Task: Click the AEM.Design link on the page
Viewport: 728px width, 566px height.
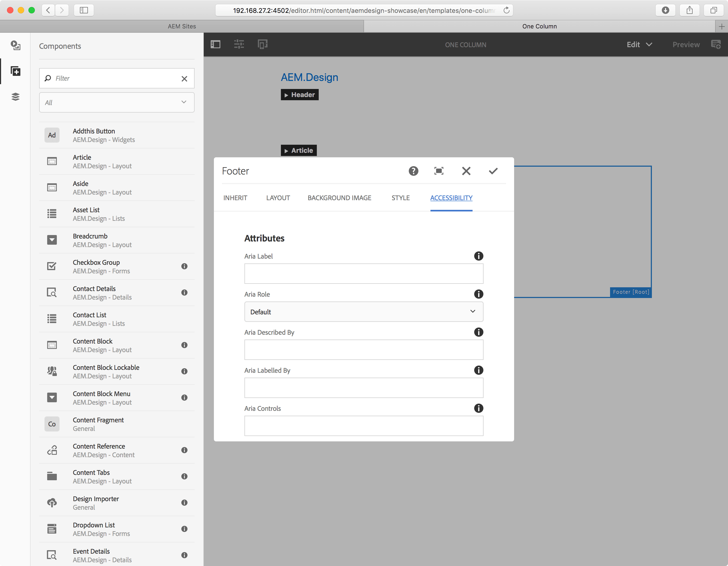Action: coord(309,77)
